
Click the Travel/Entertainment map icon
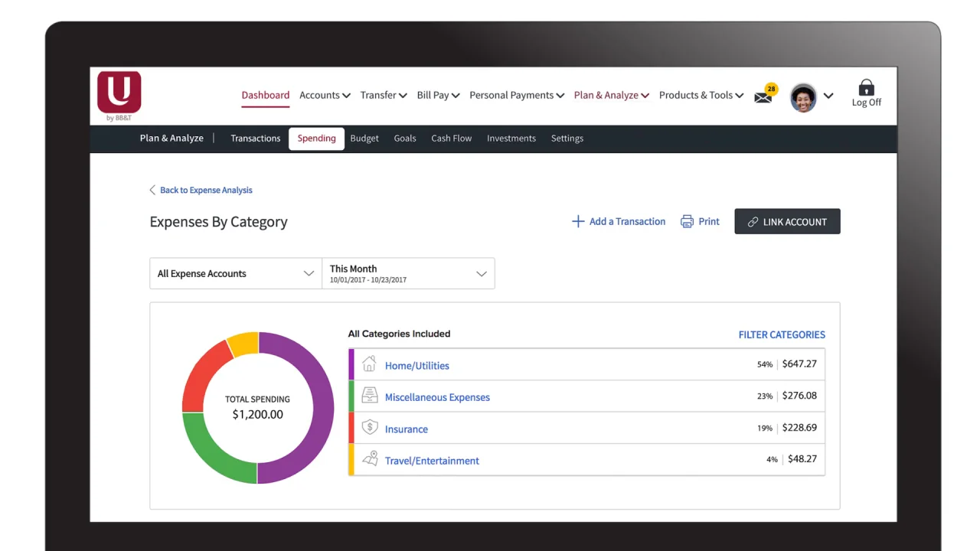point(370,459)
